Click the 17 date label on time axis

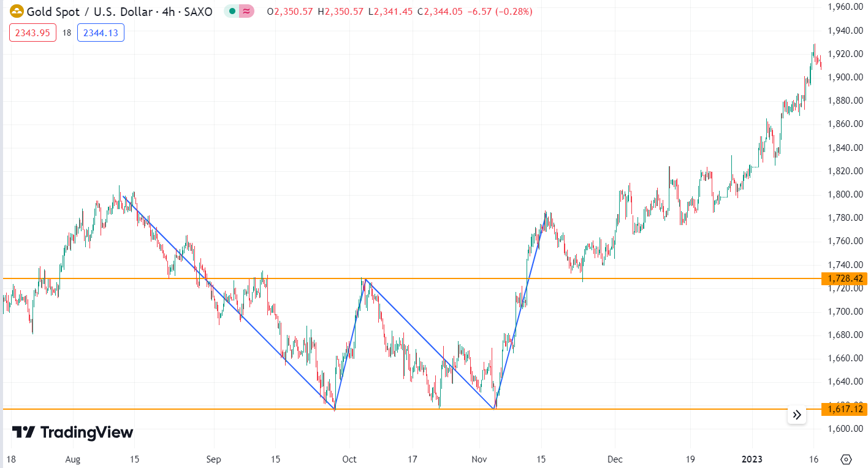pos(413,459)
